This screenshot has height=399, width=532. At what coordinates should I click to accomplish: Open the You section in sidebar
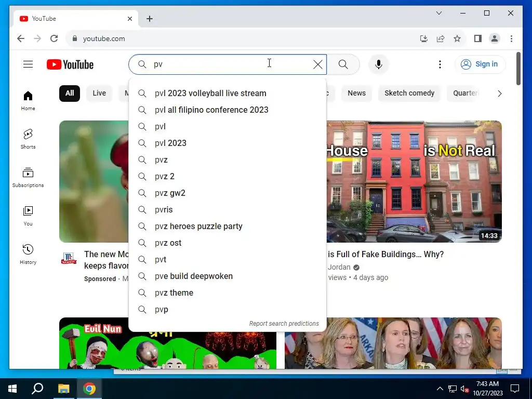(x=28, y=216)
